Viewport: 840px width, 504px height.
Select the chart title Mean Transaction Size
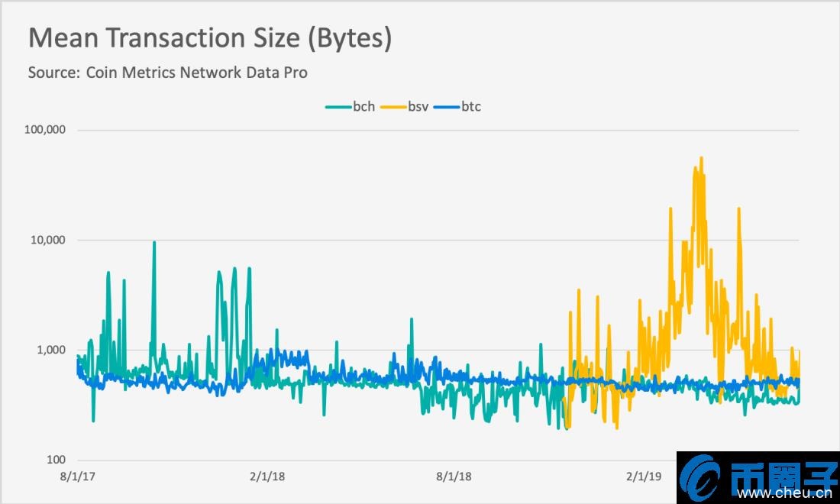tap(210, 38)
